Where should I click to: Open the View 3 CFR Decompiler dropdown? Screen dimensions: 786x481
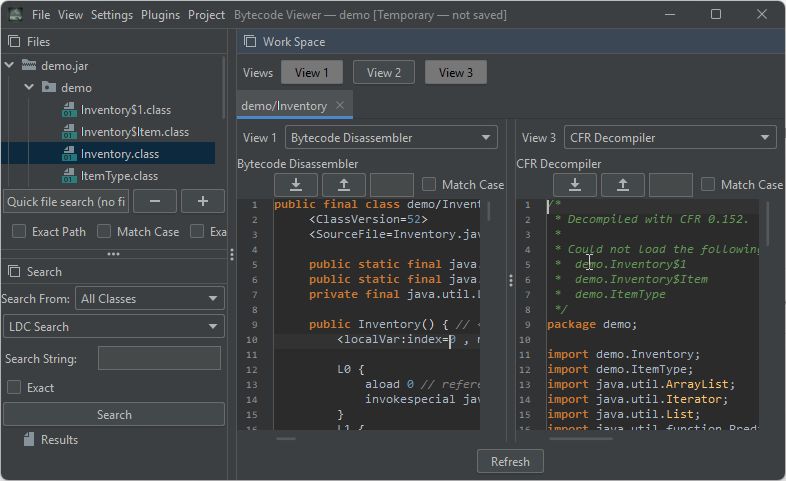[670, 138]
